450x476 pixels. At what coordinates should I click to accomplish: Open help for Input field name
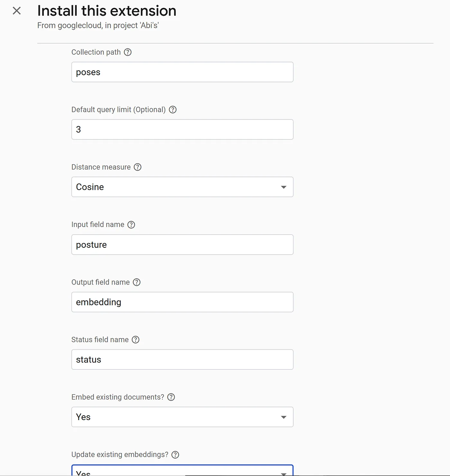131,224
